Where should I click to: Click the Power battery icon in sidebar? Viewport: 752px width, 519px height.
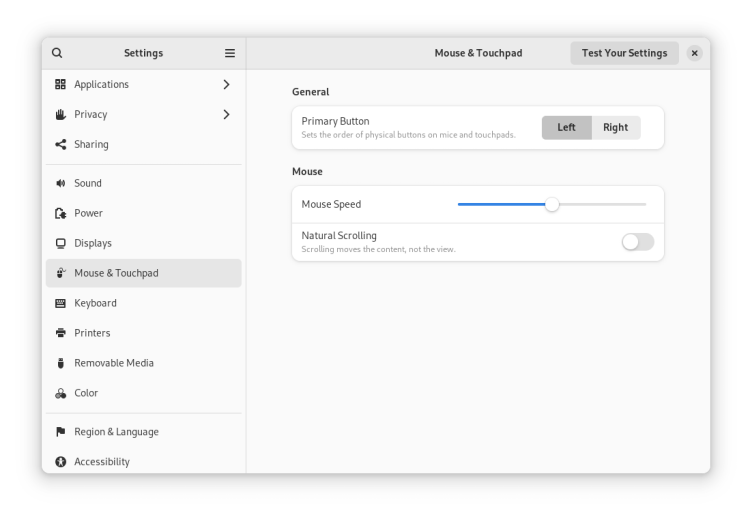click(61, 213)
